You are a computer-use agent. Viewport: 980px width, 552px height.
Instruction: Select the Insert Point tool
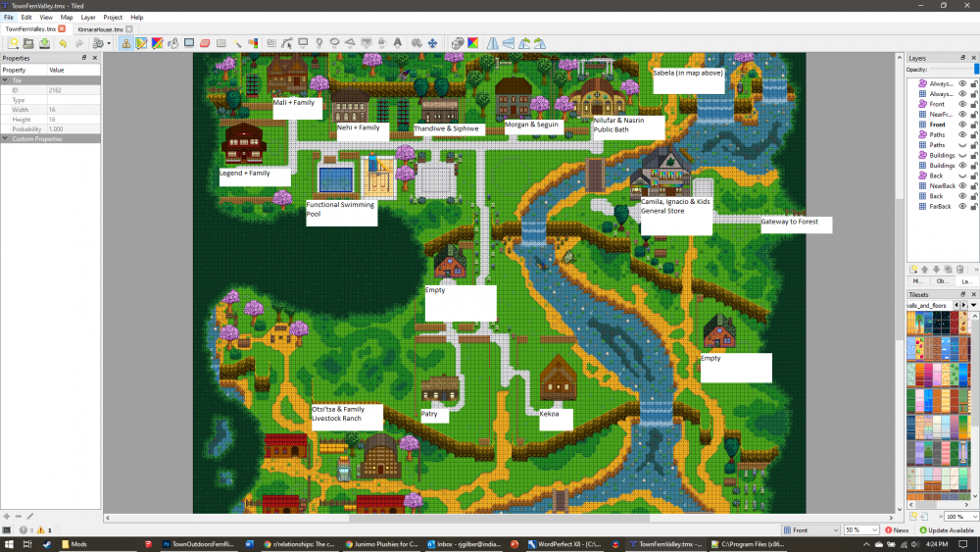click(318, 43)
